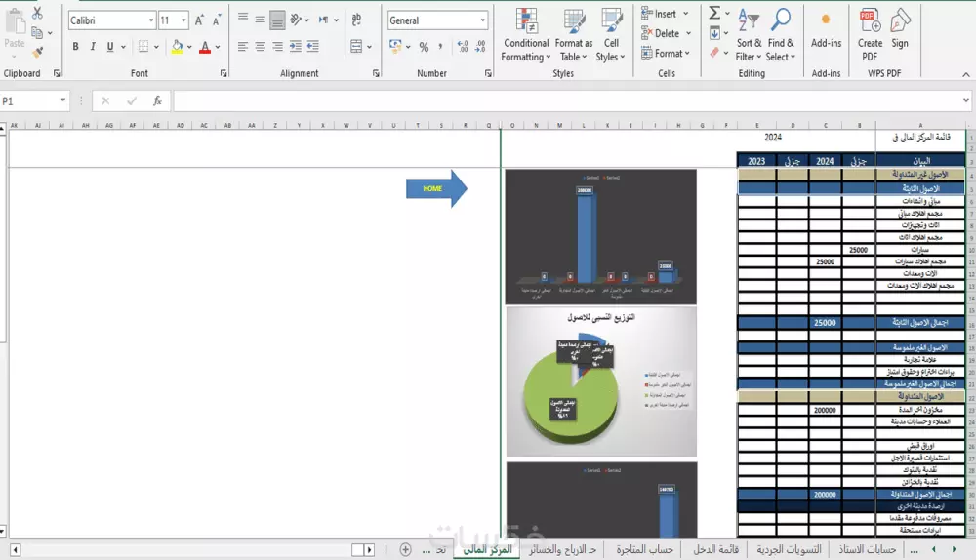Open the fill color dropdown arrow
Image resolution: width=976 pixels, height=560 pixels.
(188, 47)
